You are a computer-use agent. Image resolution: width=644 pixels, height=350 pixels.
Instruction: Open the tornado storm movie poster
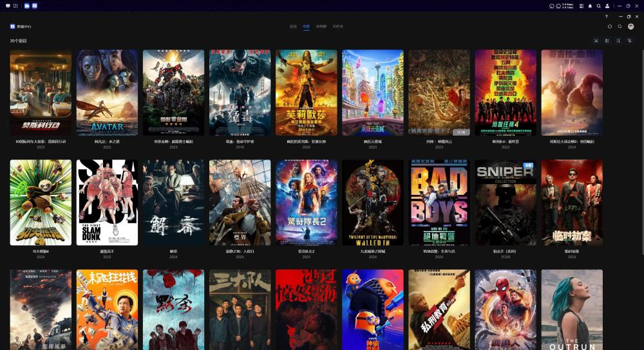click(41, 310)
